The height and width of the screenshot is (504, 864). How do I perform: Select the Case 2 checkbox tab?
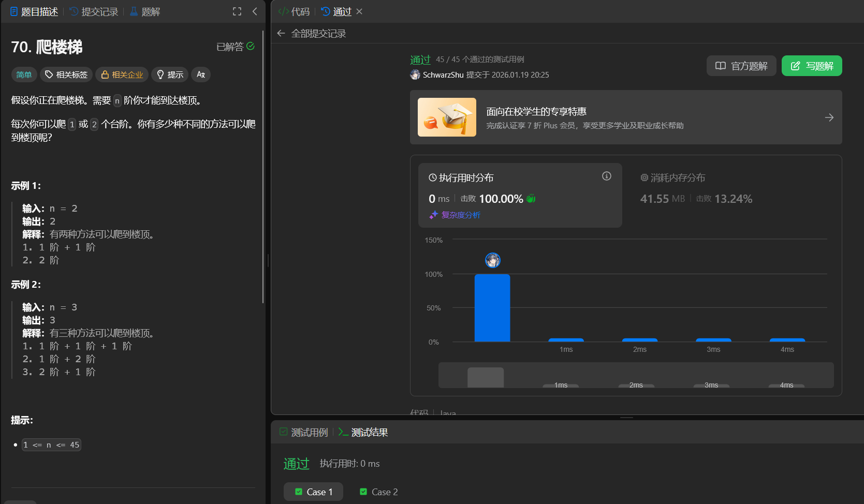378,492
